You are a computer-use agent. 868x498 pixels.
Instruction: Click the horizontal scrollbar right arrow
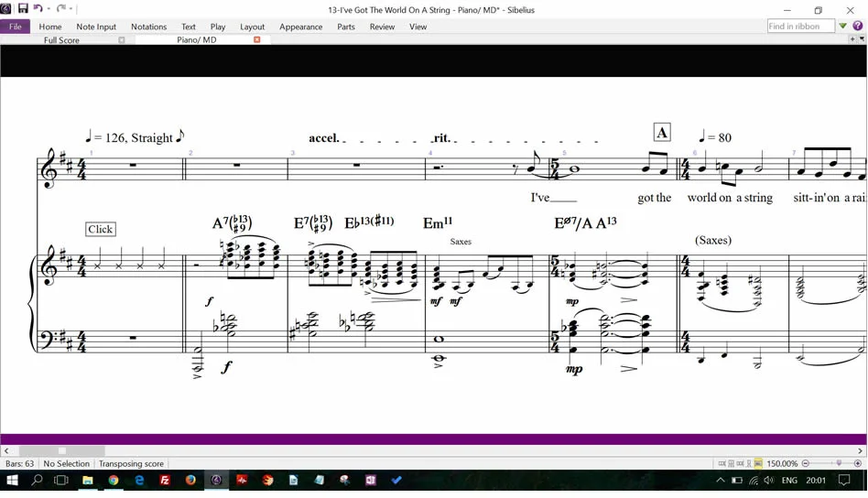point(861,451)
